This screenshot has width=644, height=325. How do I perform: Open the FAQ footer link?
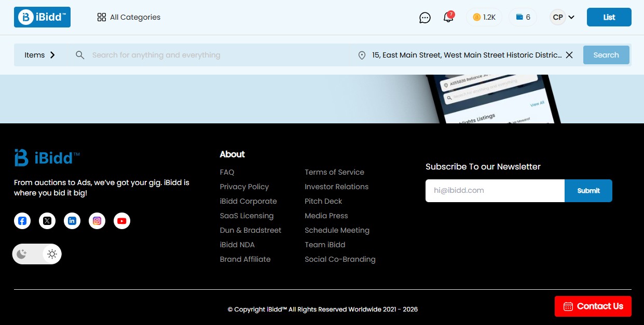point(227,172)
